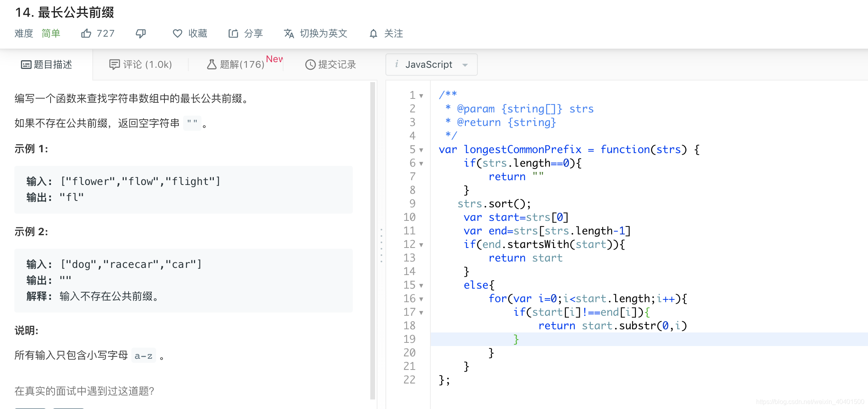868x409 pixels.
Task: Collapse the if block at line 6
Action: (x=421, y=163)
